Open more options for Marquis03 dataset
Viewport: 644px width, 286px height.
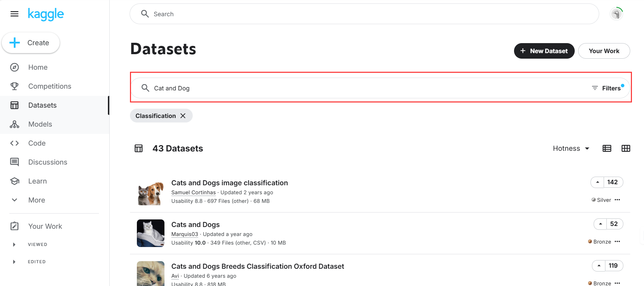point(617,241)
